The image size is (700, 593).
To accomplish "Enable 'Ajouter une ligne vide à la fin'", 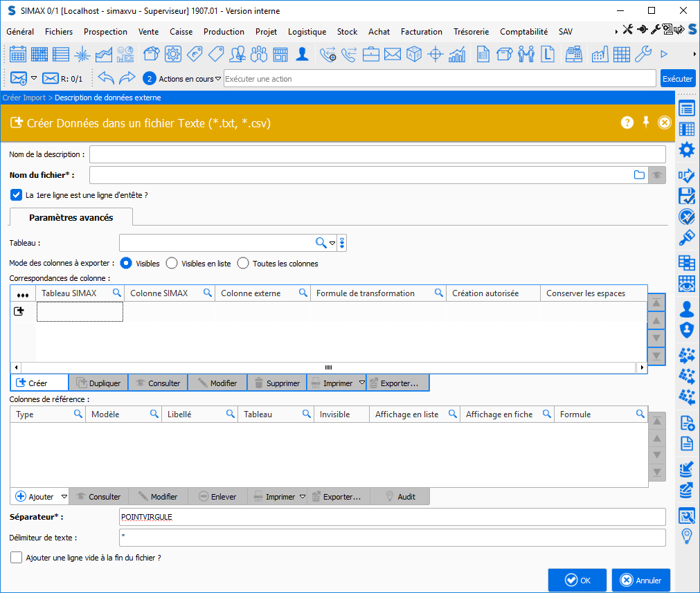I will (17, 557).
